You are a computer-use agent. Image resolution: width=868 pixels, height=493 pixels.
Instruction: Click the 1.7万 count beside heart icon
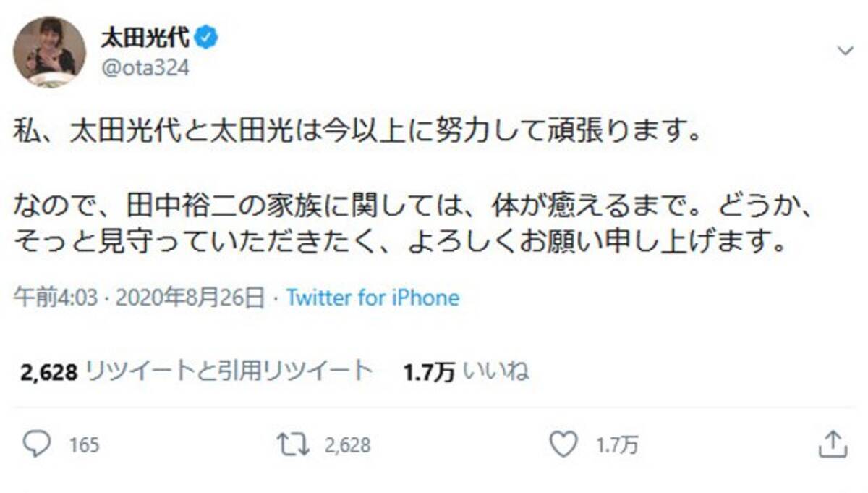click(x=616, y=445)
